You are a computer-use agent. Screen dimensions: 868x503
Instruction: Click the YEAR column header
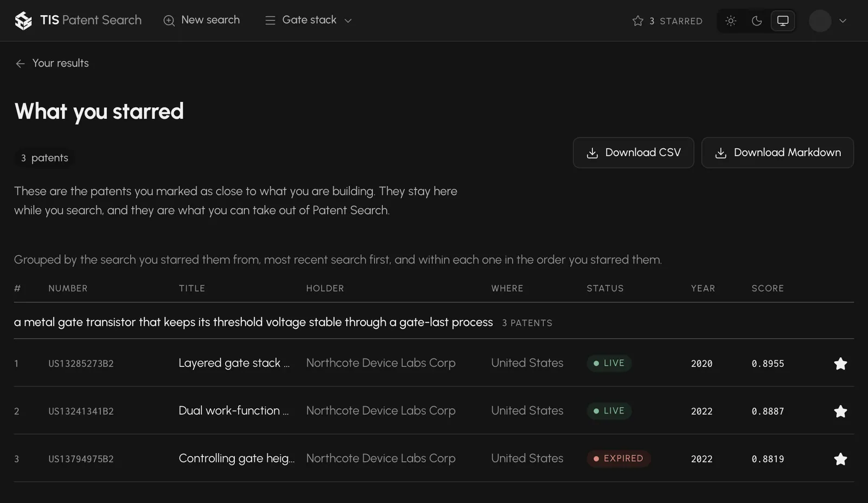pyautogui.click(x=703, y=288)
